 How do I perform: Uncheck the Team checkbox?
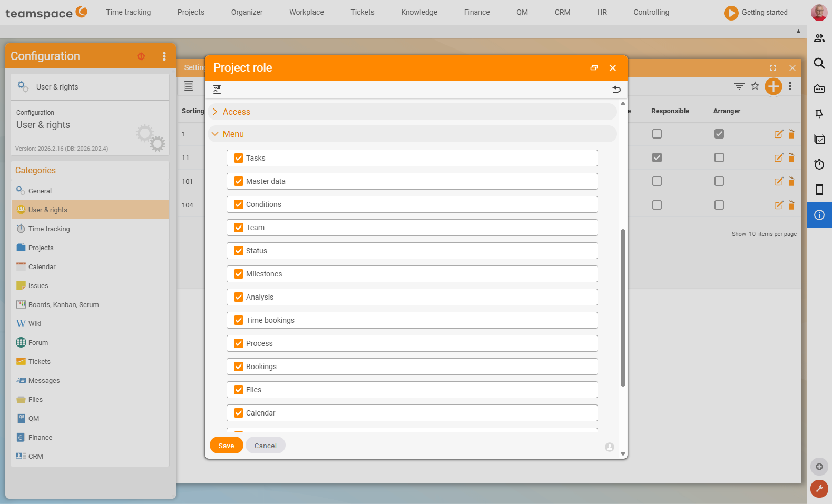239,228
